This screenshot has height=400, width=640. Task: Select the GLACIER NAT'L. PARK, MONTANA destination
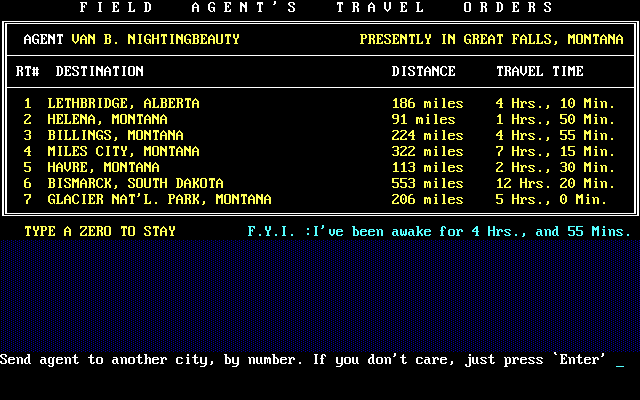(x=160, y=199)
